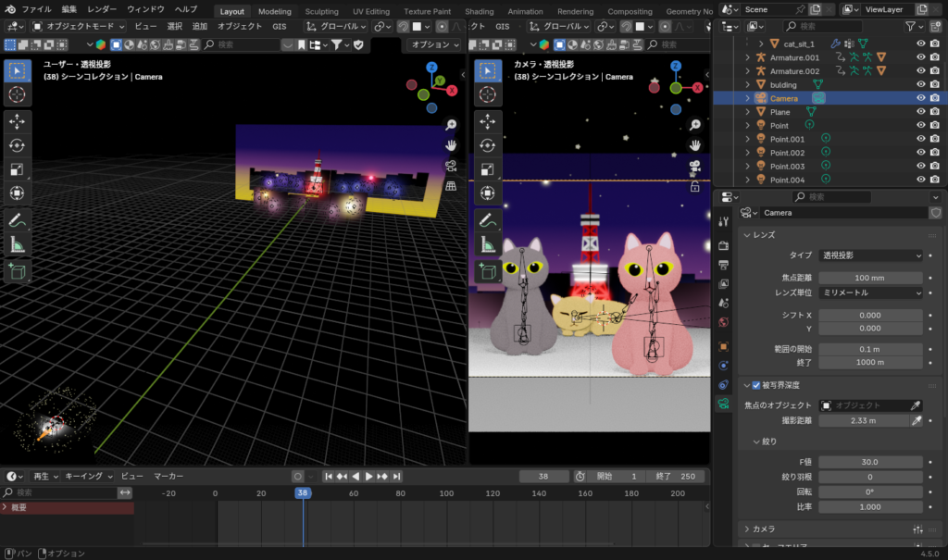
Task: Click the F値 aperture value field
Action: [870, 462]
